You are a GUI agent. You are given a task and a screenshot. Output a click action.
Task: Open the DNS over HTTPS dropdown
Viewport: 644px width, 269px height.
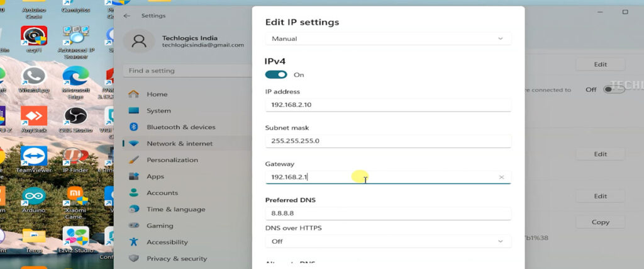pos(387,241)
